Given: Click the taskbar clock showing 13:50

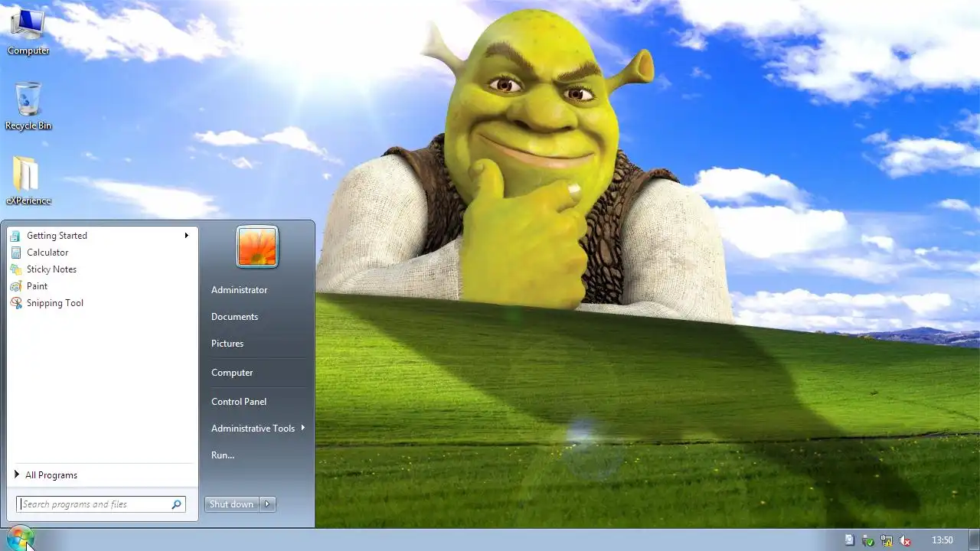Looking at the screenshot, I should (942, 540).
